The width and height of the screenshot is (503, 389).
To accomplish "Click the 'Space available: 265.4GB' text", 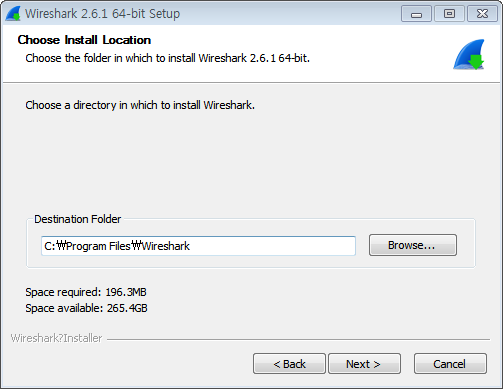I will (86, 308).
